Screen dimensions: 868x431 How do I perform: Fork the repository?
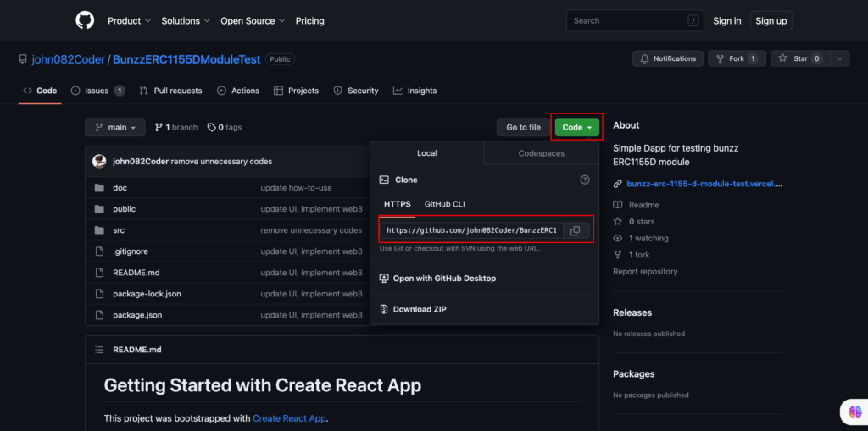737,58
